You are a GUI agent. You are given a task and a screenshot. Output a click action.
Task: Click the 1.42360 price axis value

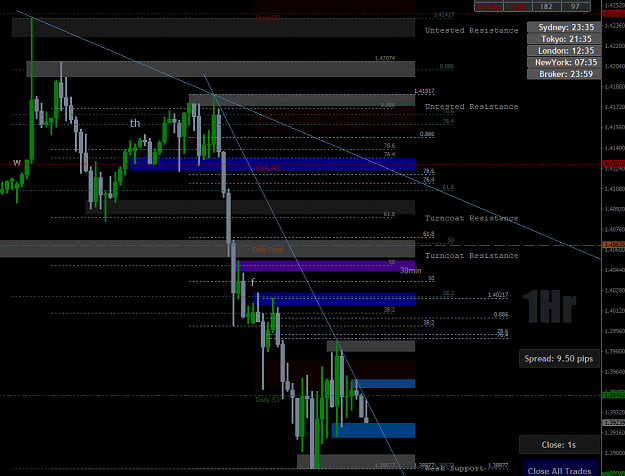[614, 26]
